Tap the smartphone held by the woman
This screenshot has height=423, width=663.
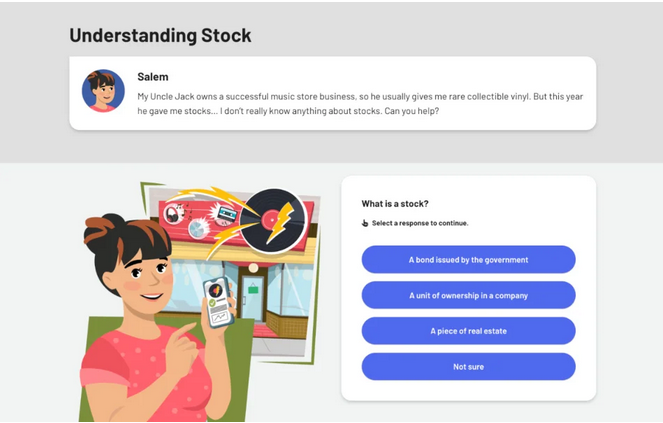217,301
